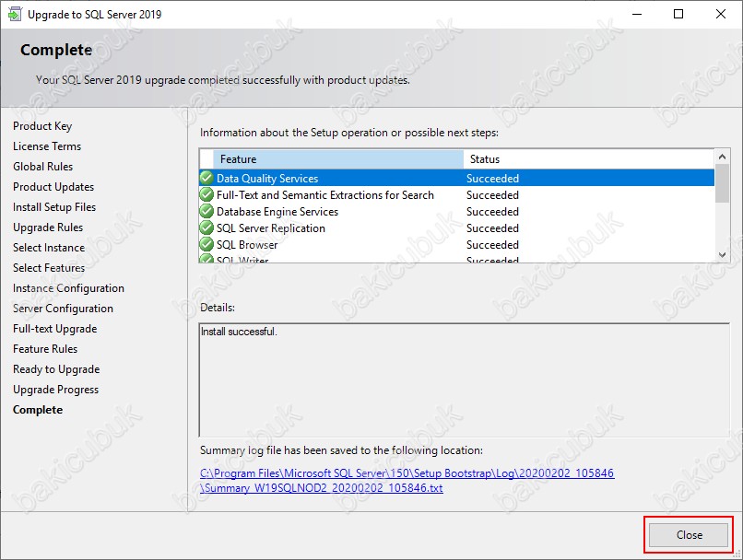The image size is (743, 560).
Task: Click the feature list scroll down arrow
Action: (722, 255)
